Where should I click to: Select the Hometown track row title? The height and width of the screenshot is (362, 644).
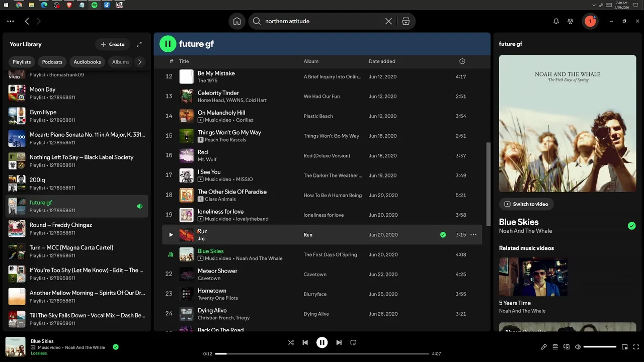tap(212, 291)
